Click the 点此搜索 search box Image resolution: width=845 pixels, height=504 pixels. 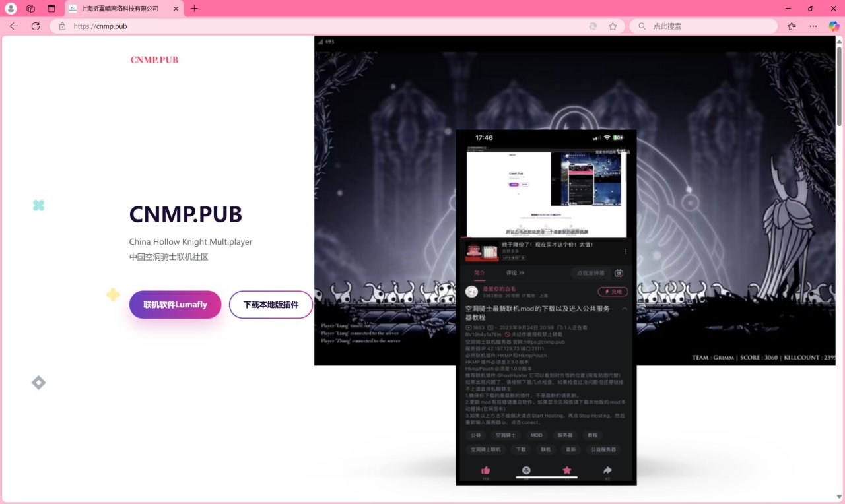(x=704, y=26)
